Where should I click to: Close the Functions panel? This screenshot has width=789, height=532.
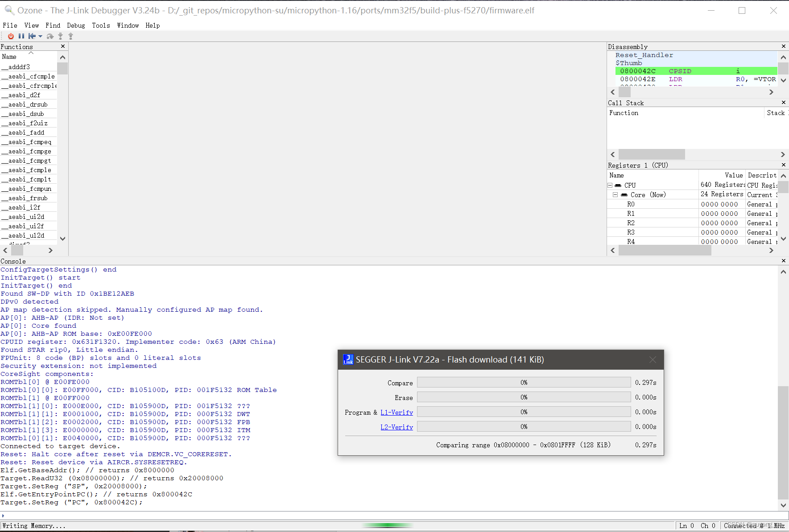tap(63, 46)
